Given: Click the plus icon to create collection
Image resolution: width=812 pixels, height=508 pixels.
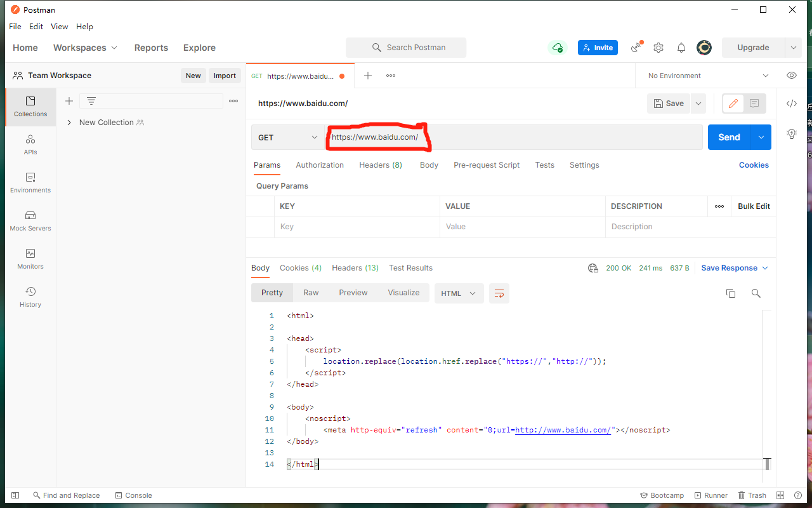Looking at the screenshot, I should (x=69, y=101).
